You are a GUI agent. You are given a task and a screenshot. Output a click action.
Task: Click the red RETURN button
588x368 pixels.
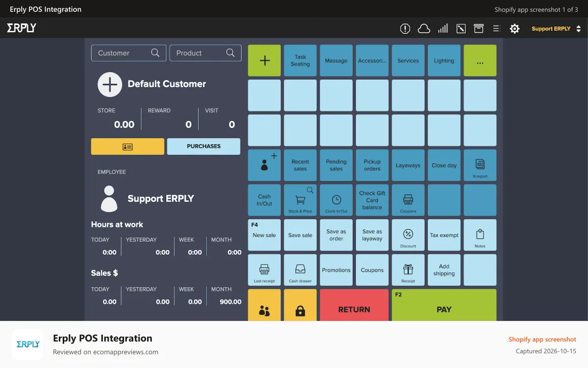[x=354, y=305]
